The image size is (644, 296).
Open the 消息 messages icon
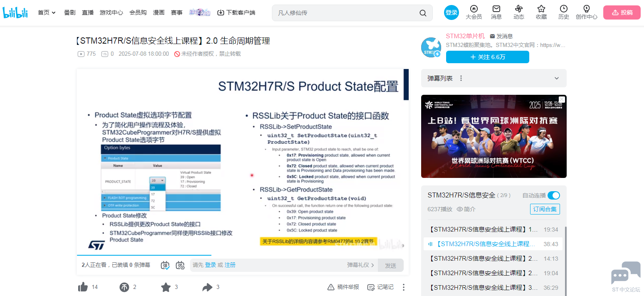pos(496,9)
